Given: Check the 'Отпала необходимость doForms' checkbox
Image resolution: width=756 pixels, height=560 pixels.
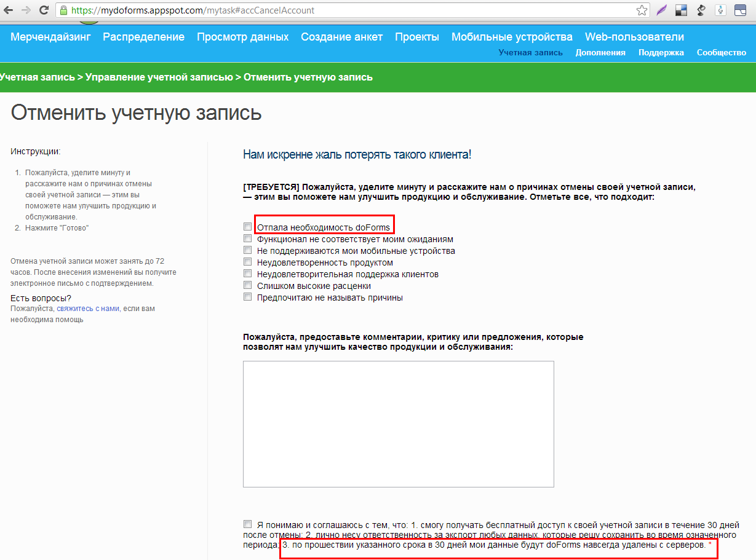Looking at the screenshot, I should [247, 227].
